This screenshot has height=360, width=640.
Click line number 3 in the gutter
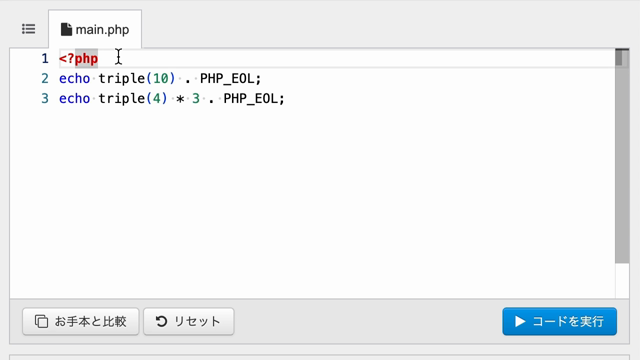tap(44, 98)
